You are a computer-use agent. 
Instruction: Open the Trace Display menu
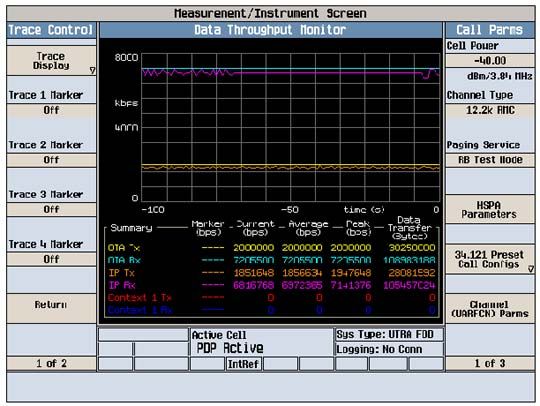tap(51, 61)
